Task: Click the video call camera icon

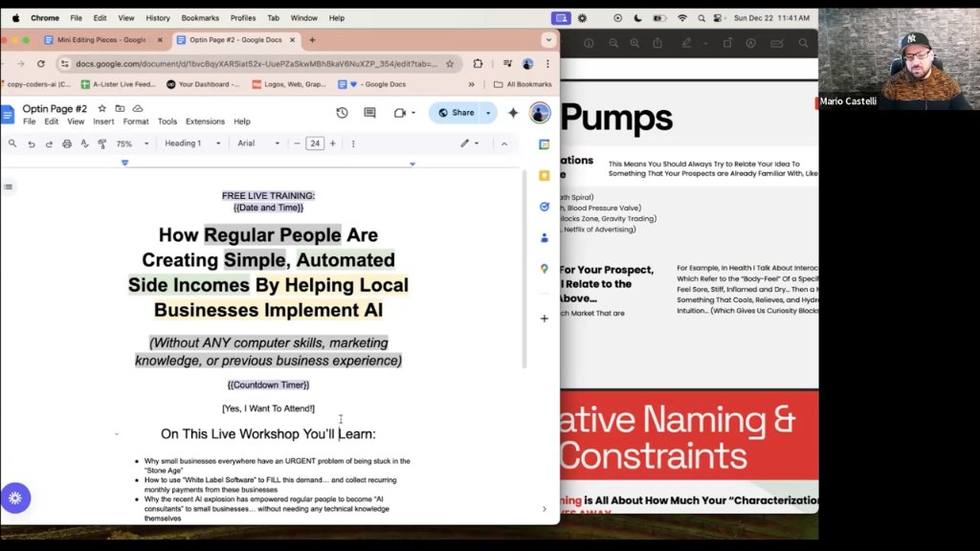Action: [400, 113]
